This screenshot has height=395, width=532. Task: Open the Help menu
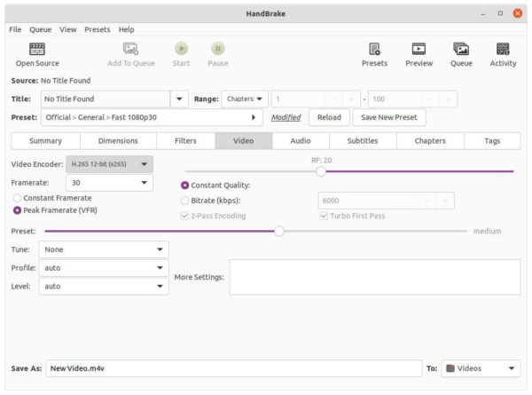click(x=126, y=29)
